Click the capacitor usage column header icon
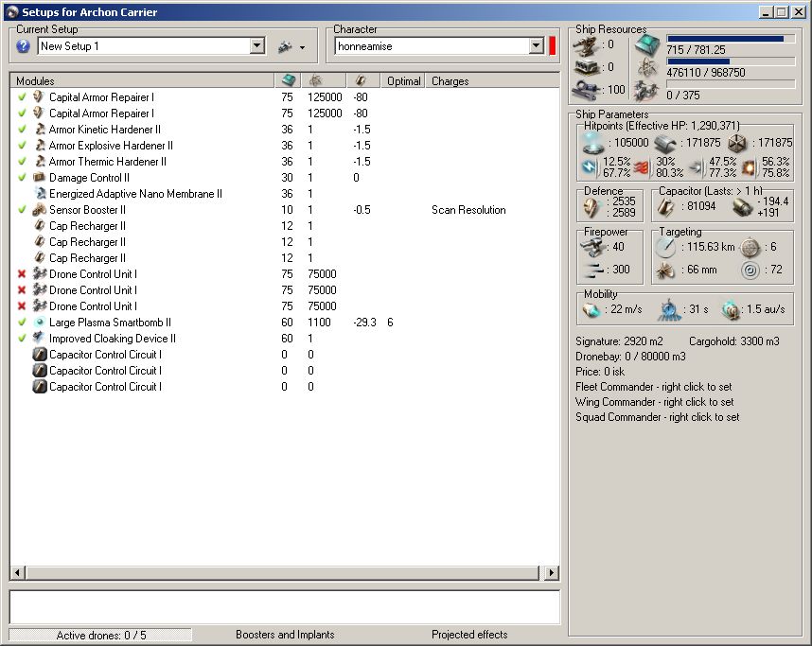Screen dimensions: 812x646 click(x=361, y=81)
